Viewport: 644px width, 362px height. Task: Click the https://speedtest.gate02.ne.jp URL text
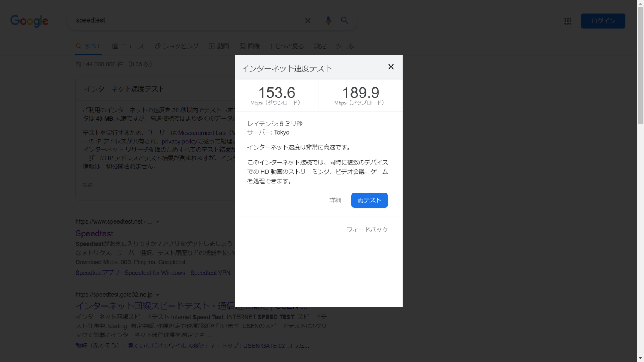coord(114,295)
